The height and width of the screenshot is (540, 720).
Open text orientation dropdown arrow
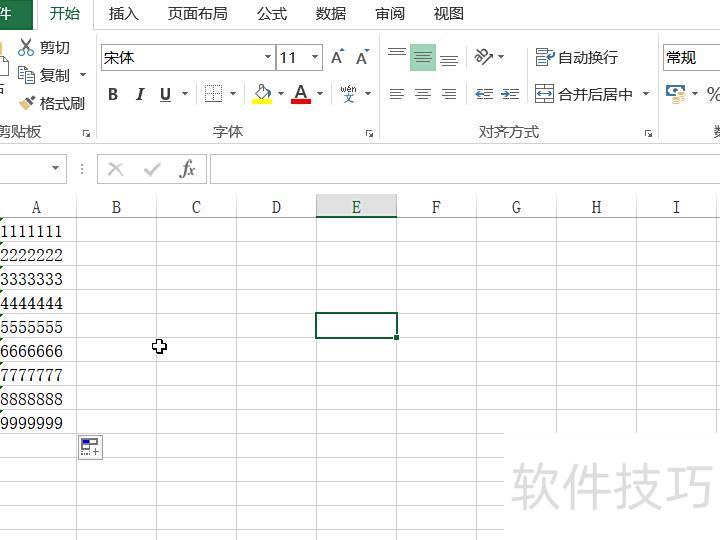click(x=501, y=57)
